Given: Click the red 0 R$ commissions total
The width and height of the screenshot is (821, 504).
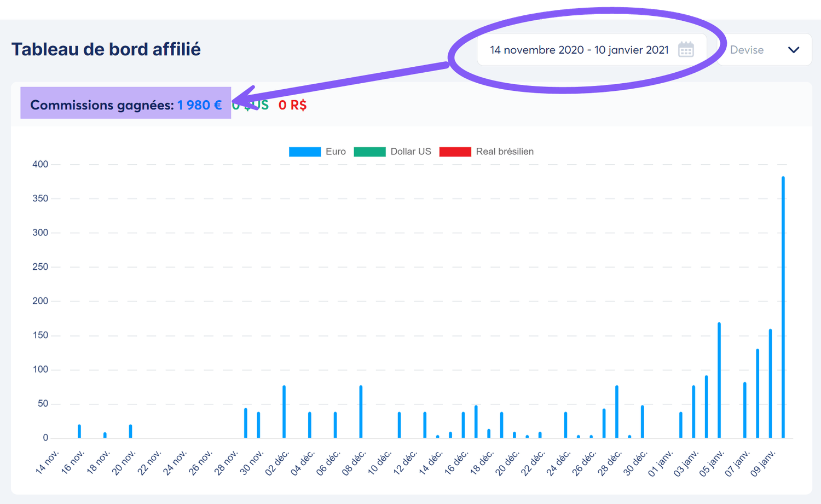Looking at the screenshot, I should (292, 105).
